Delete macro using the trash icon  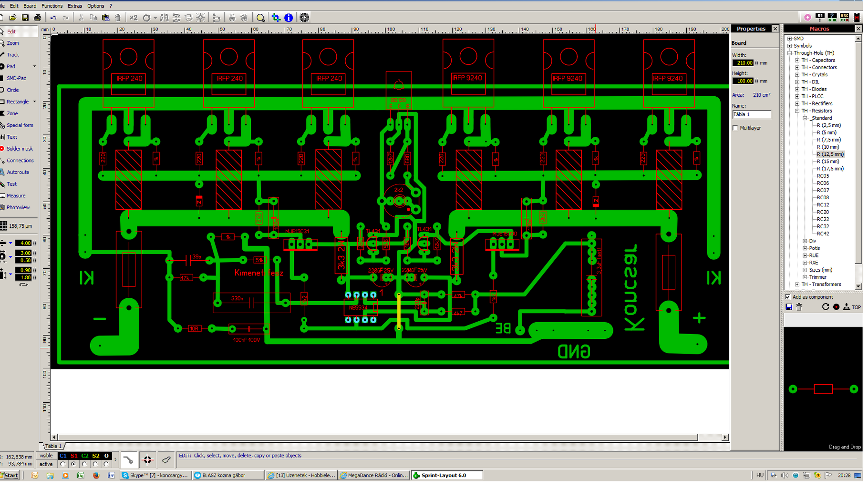(x=799, y=307)
